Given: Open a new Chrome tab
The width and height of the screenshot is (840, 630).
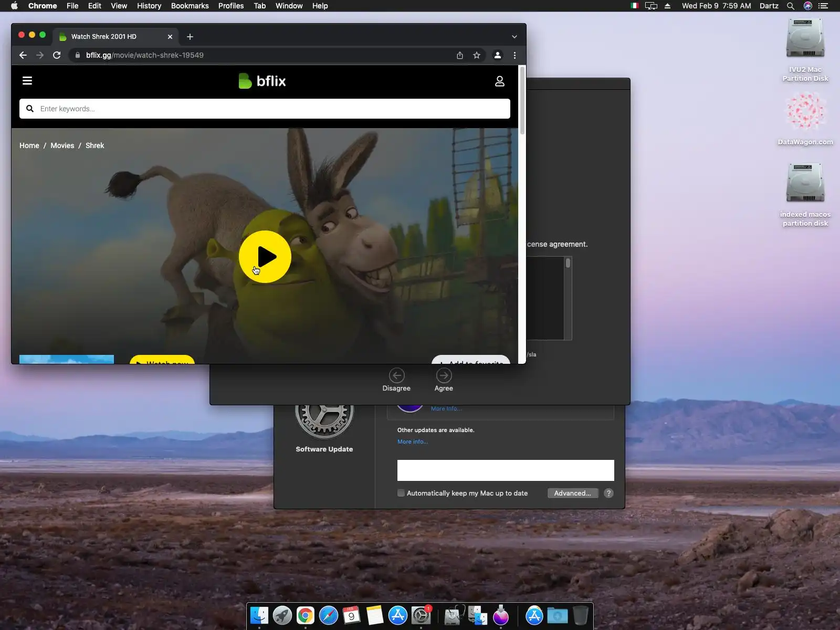Looking at the screenshot, I should click(190, 37).
